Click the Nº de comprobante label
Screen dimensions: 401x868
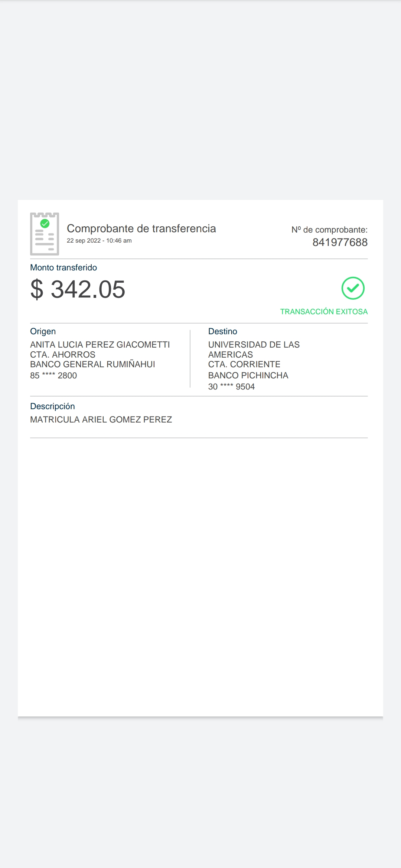point(329,230)
